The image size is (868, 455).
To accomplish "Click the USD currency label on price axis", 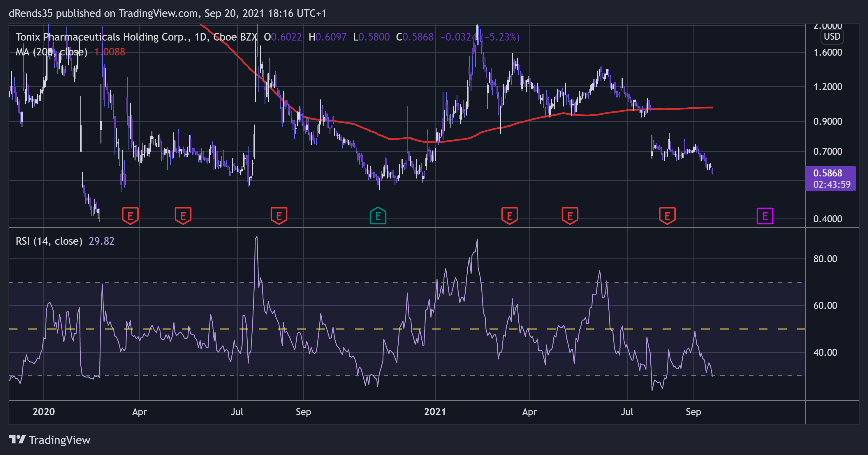I will tap(832, 36).
